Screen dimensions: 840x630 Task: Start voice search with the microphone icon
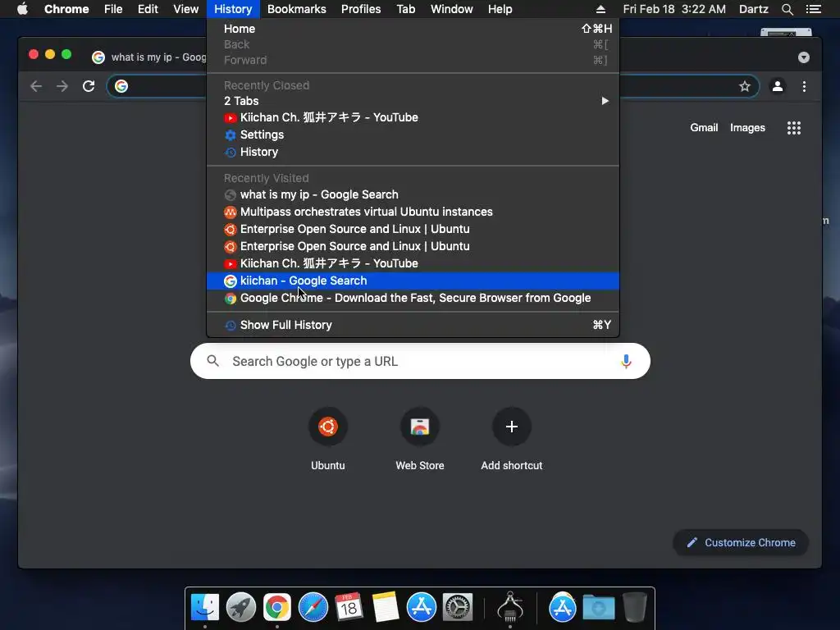click(626, 362)
